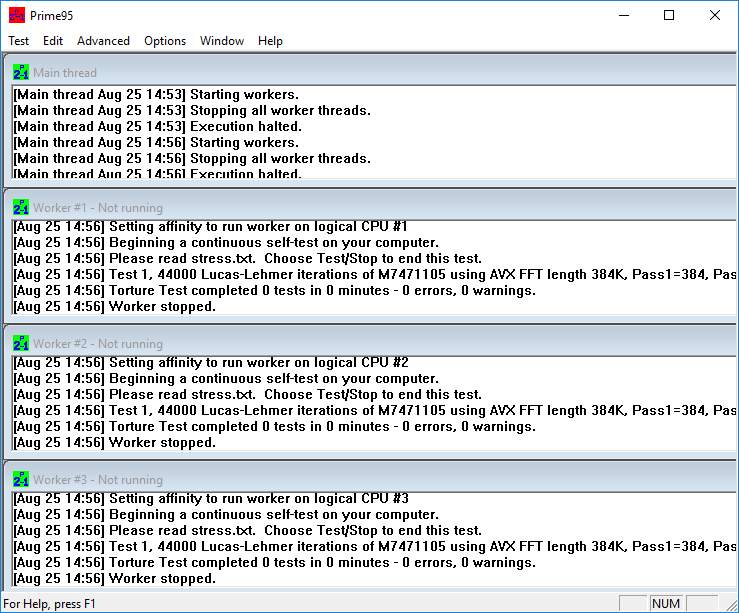Click 'Stopping all worker threads.' line at 14:53
Screen dimensions: 739x613
click(x=192, y=110)
